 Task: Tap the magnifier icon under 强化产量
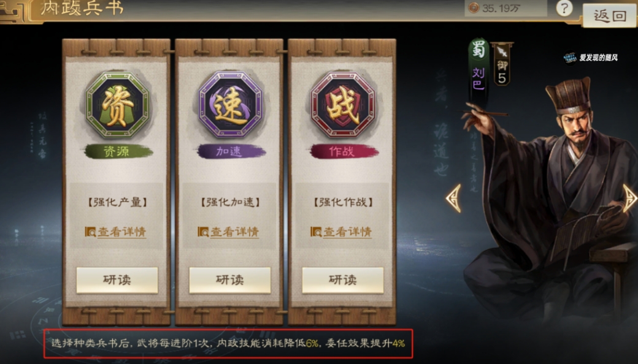[90, 232]
